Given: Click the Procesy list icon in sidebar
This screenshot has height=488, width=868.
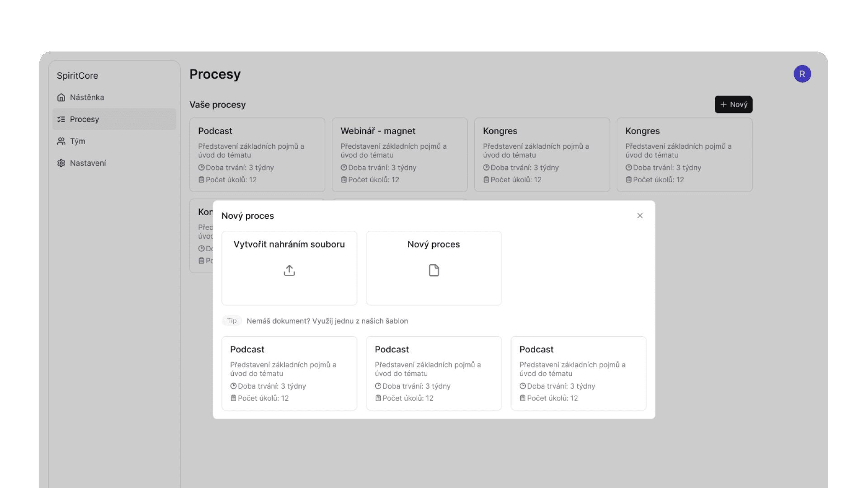Looking at the screenshot, I should pyautogui.click(x=61, y=119).
